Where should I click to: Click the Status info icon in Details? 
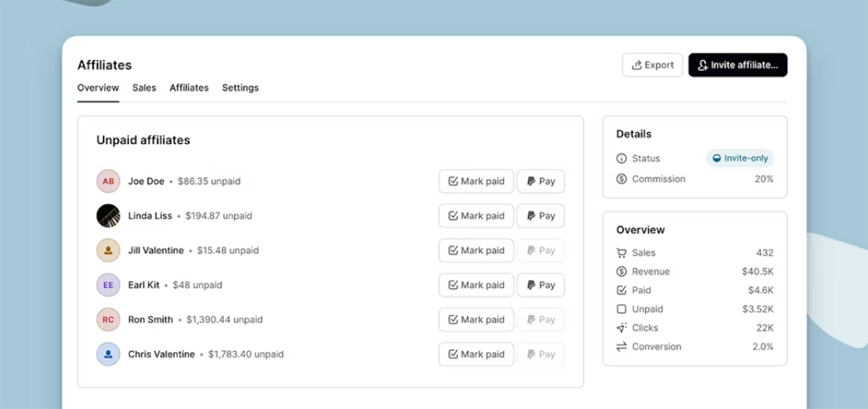pos(621,158)
